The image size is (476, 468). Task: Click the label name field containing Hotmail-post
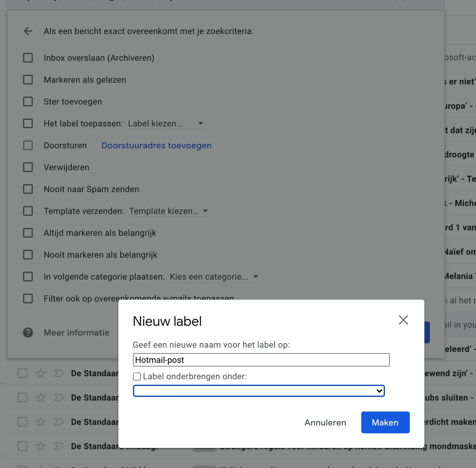point(261,360)
